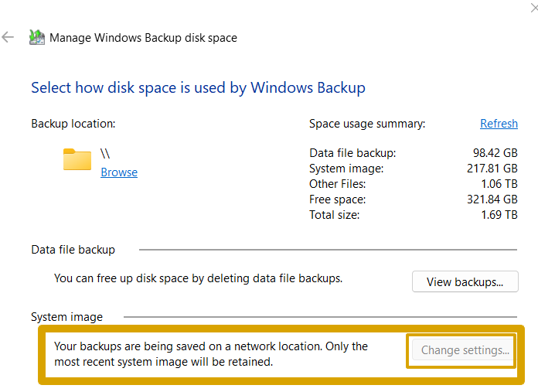This screenshot has width=538, height=392.
Task: Click the Other Files label
Action: click(337, 184)
